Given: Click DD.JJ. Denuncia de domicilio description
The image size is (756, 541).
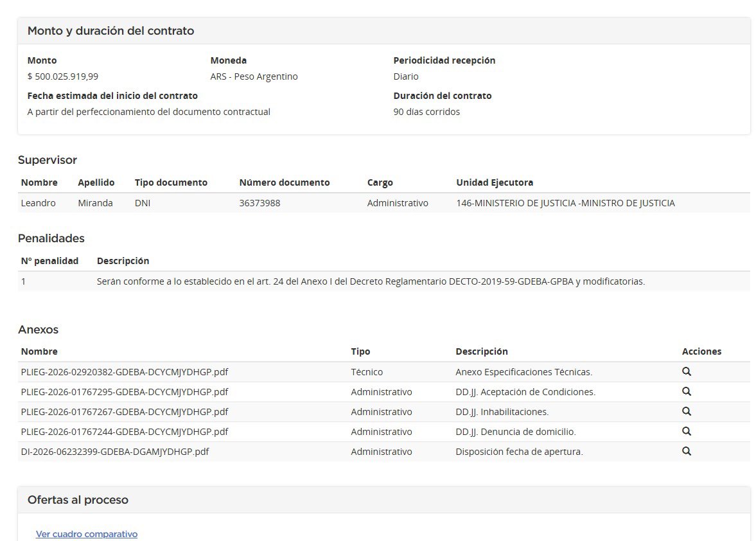Looking at the screenshot, I should coord(516,432).
